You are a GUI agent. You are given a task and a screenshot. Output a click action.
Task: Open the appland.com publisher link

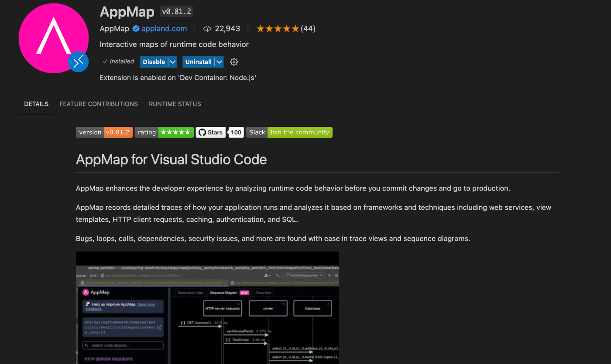coord(164,29)
